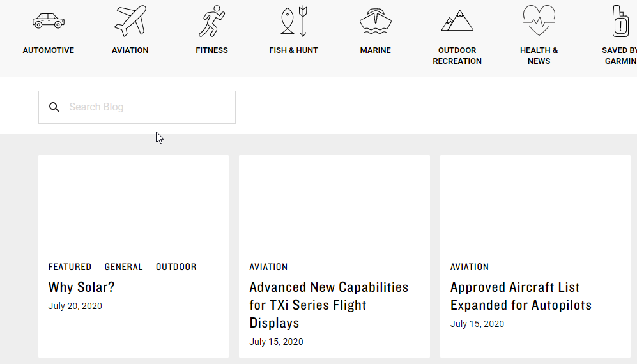Open the "Why Solar?" article title
This screenshot has width=637, height=364.
pyautogui.click(x=82, y=287)
